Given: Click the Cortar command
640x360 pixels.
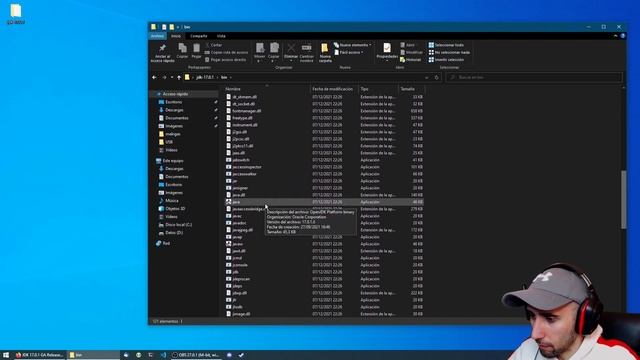Looking at the screenshot, I should click(214, 45).
